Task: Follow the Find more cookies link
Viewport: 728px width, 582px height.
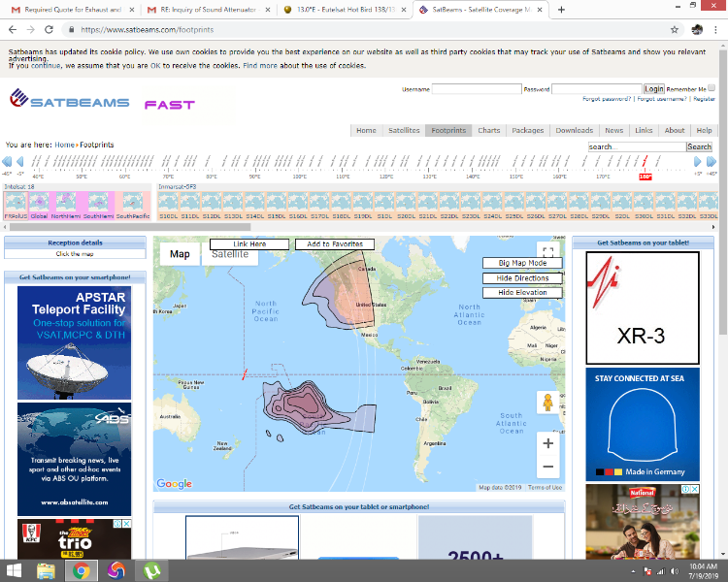Action: pos(260,66)
